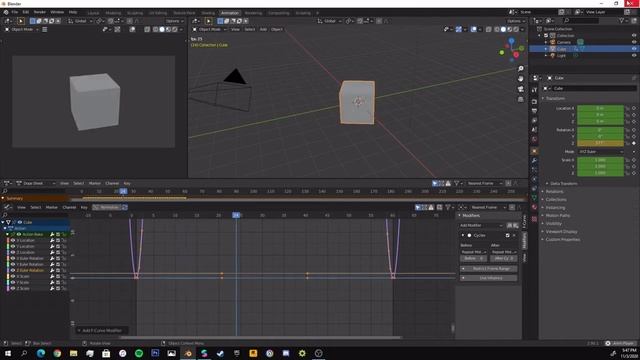
Task: Toggle visibility of the Y Location curve
Action: [x=13, y=246]
